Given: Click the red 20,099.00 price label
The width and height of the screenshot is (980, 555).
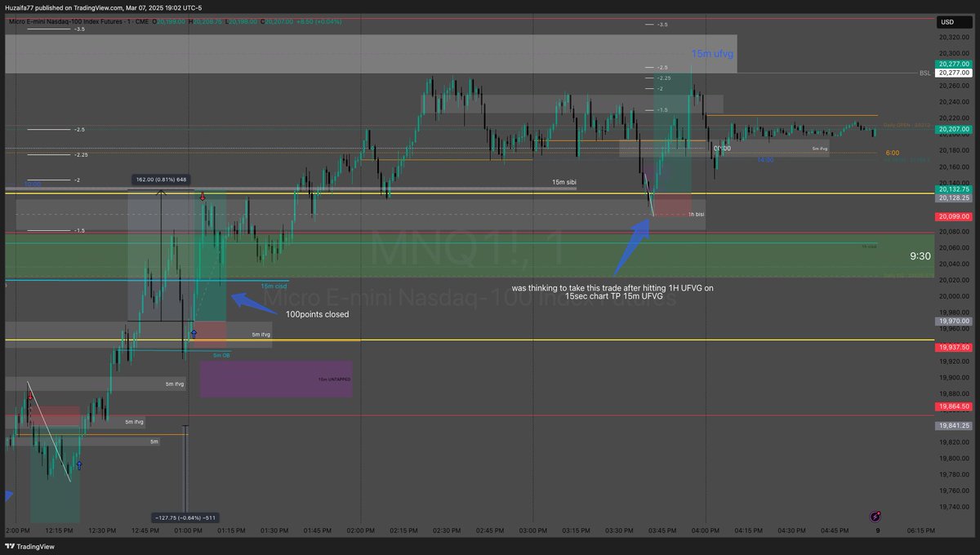Looking at the screenshot, I should [x=953, y=216].
